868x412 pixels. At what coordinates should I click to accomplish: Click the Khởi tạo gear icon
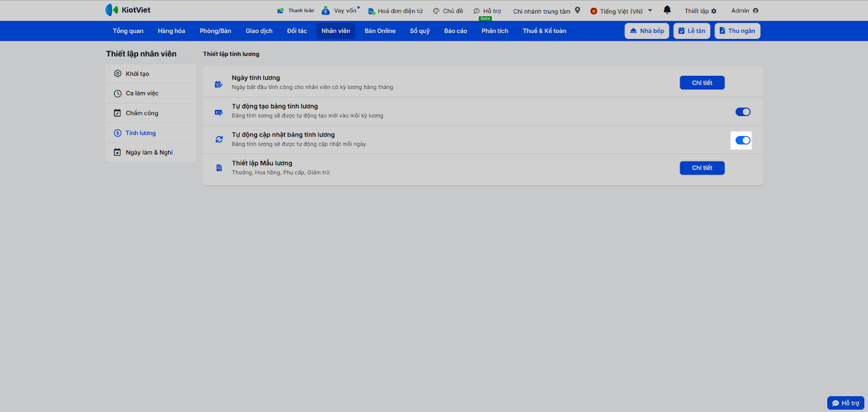(118, 74)
